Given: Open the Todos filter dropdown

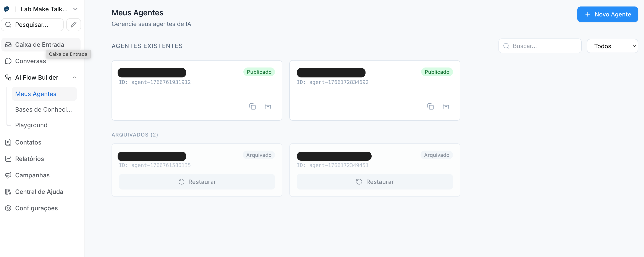Looking at the screenshot, I should click(x=613, y=46).
